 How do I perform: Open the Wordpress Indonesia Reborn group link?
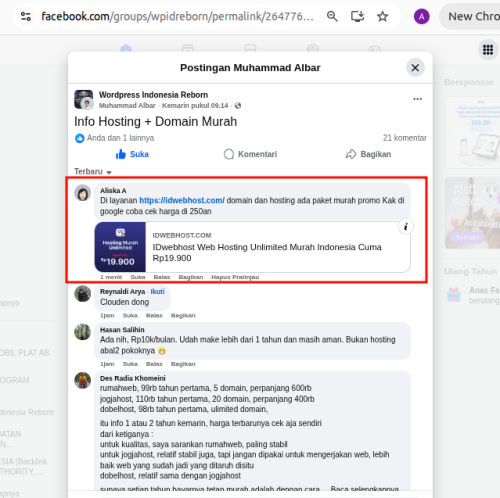[153, 95]
